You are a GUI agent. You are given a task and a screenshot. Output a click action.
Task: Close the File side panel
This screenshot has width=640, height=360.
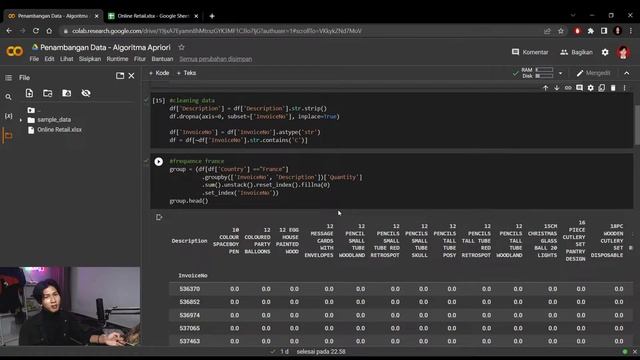pyautogui.click(x=131, y=76)
